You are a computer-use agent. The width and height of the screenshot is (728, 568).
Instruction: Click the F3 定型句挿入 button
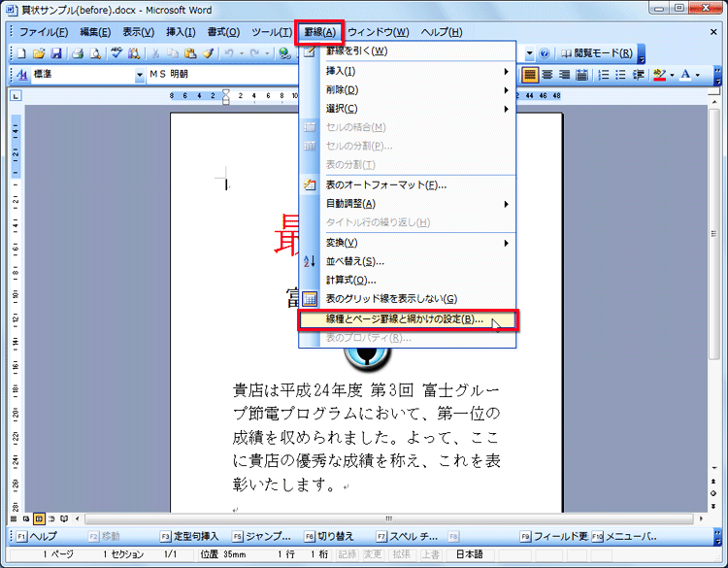point(189,536)
